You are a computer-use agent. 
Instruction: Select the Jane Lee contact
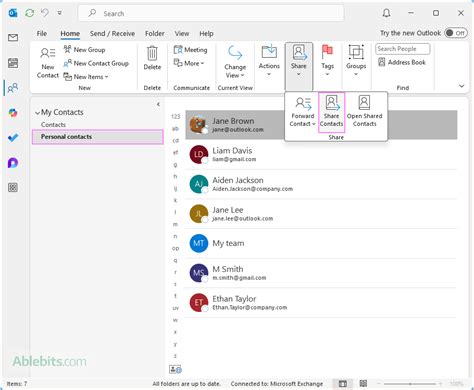click(x=321, y=214)
